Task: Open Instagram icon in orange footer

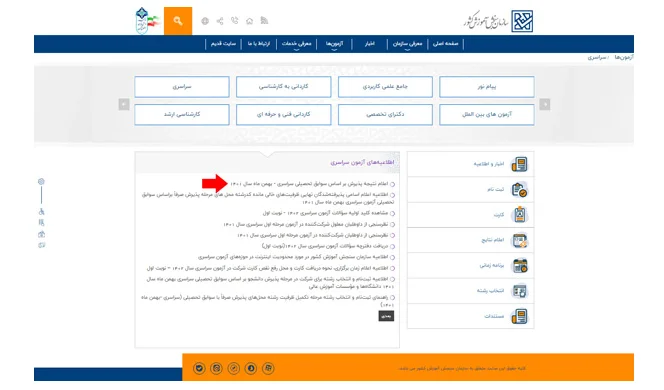Action: [216, 368]
